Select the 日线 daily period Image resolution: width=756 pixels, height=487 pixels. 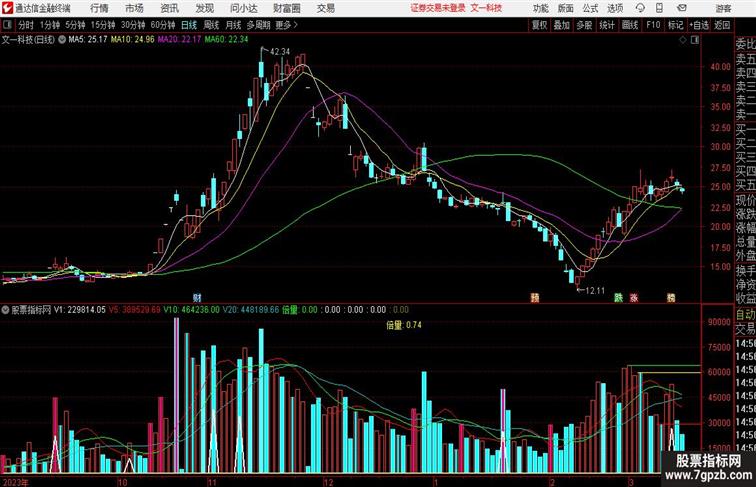point(189,25)
